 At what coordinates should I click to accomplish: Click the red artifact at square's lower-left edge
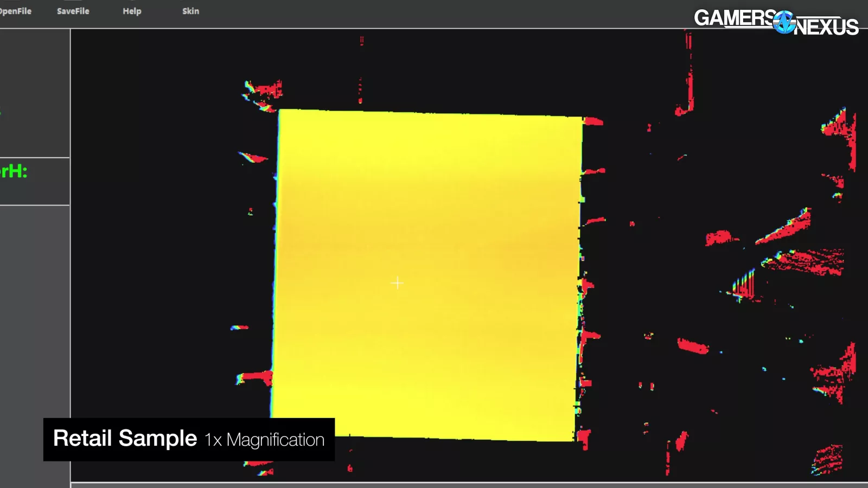pyautogui.click(x=256, y=377)
